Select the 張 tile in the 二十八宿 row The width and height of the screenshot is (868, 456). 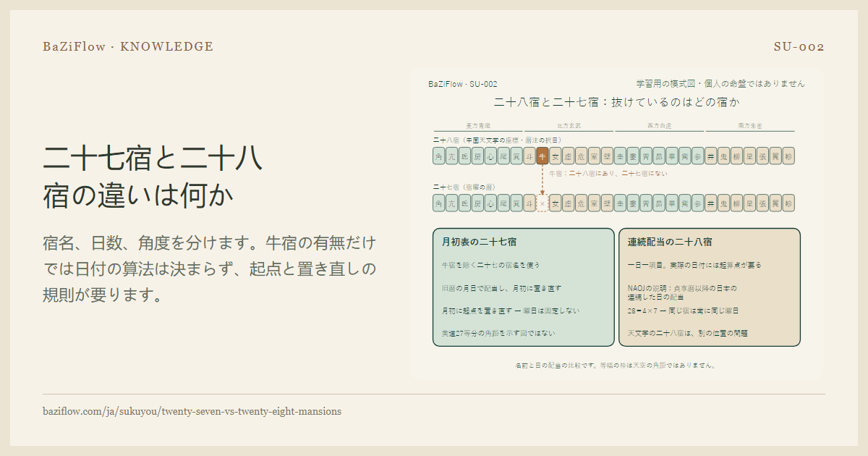(762, 156)
